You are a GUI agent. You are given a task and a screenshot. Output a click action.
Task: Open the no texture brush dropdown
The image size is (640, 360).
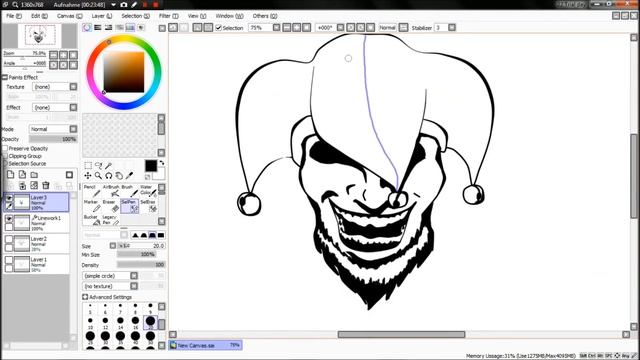pos(134,286)
